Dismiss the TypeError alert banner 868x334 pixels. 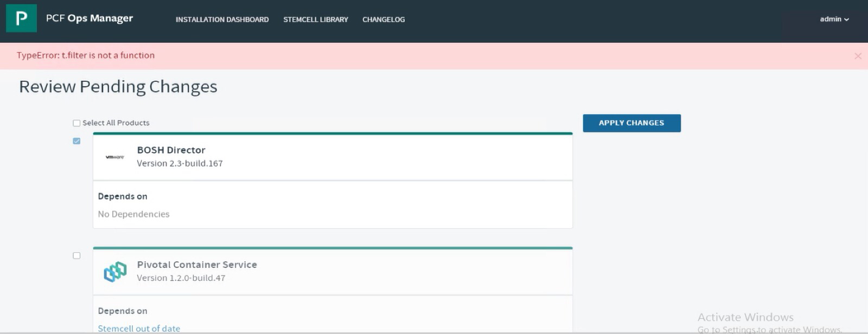click(858, 56)
